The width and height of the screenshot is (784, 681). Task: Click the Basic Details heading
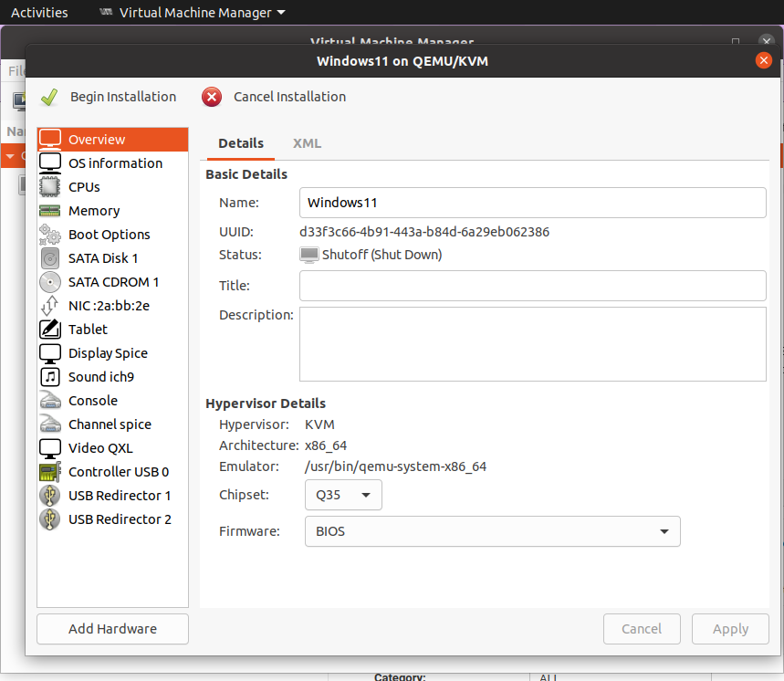(x=246, y=174)
